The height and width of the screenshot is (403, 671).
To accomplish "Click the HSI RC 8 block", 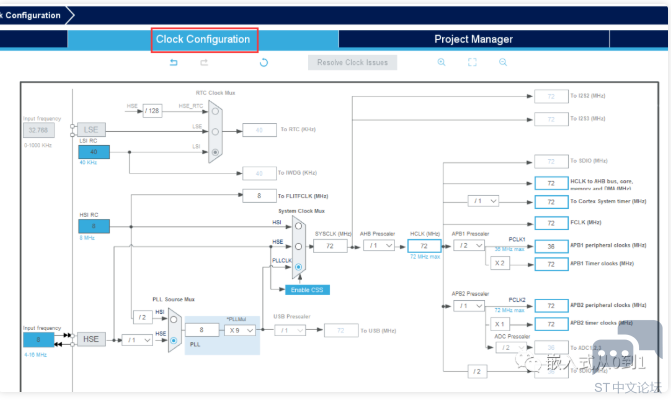I will (94, 226).
